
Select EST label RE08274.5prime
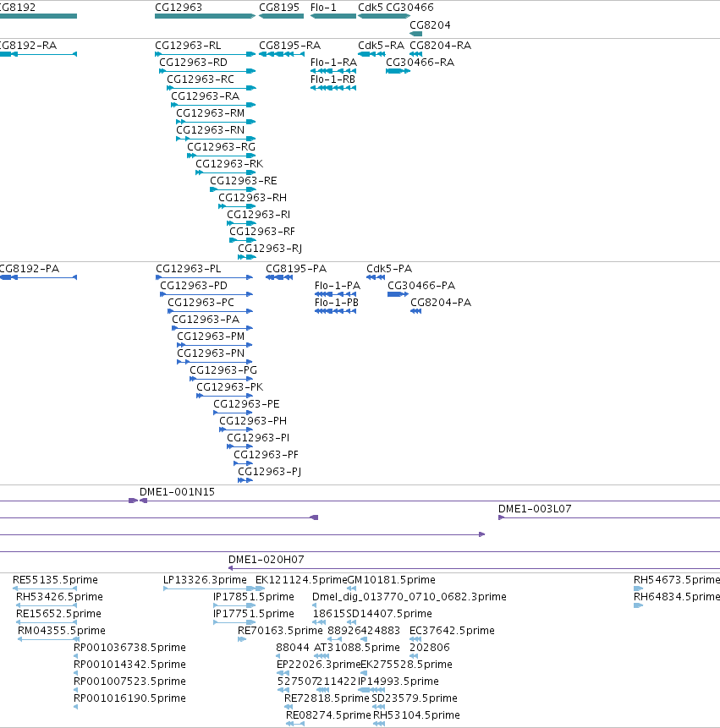pos(328,715)
